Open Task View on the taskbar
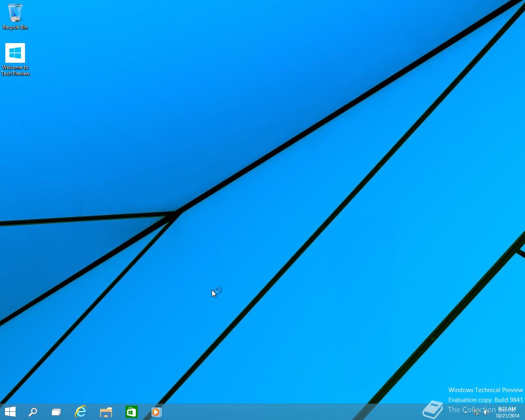This screenshot has width=525, height=420. point(56,412)
